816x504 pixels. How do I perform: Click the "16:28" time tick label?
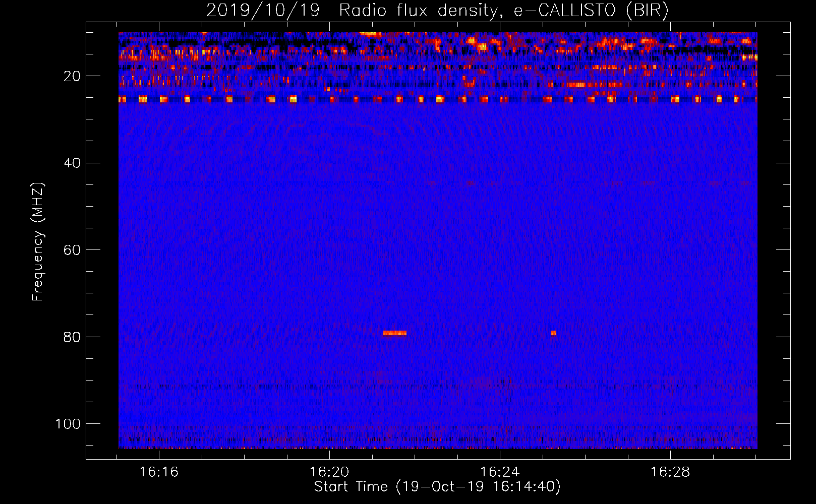(670, 472)
